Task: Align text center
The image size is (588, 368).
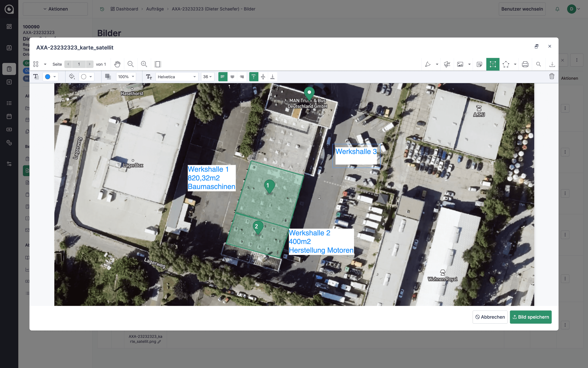Action: coord(232,77)
